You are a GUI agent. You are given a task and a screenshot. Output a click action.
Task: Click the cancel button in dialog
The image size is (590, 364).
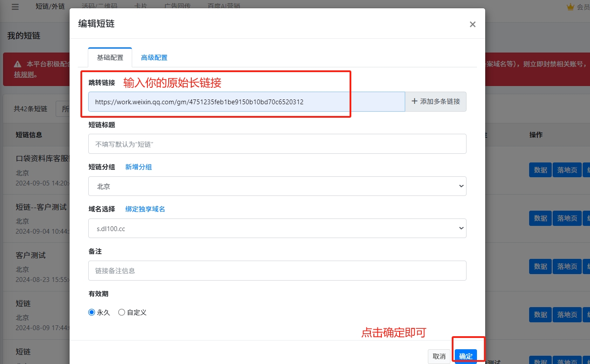(439, 356)
